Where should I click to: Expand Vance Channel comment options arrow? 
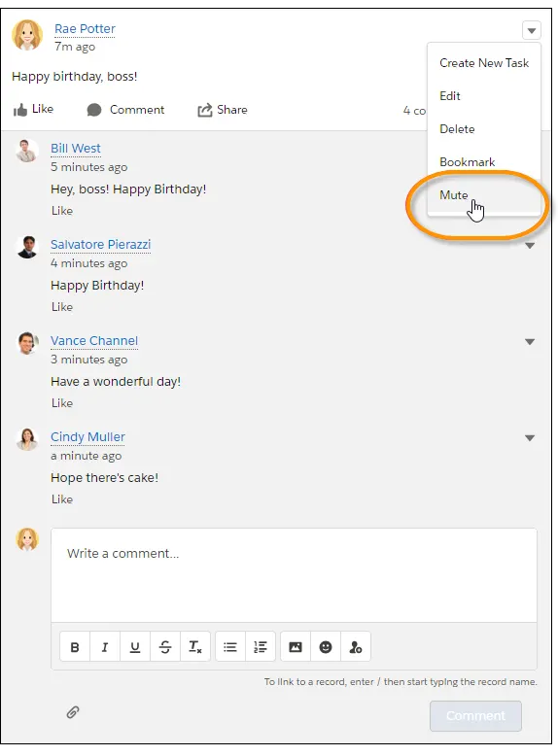[x=530, y=342]
